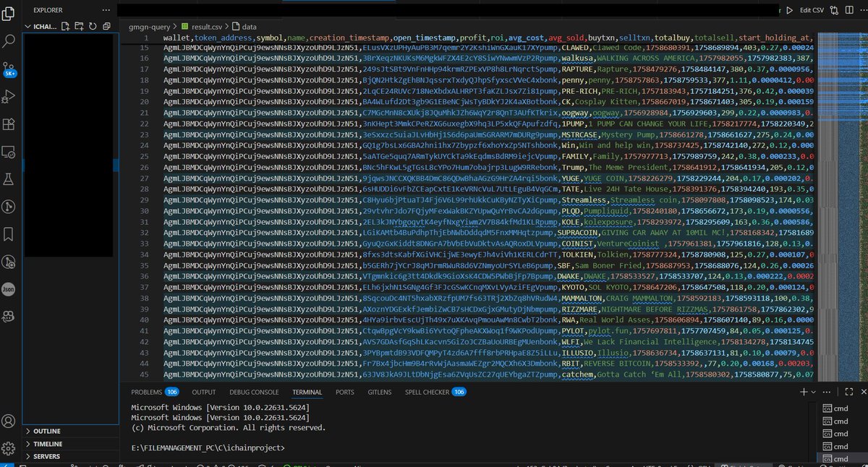Open the launch profile dropdown beside plus
This screenshot has height=467, width=868.
point(814,392)
